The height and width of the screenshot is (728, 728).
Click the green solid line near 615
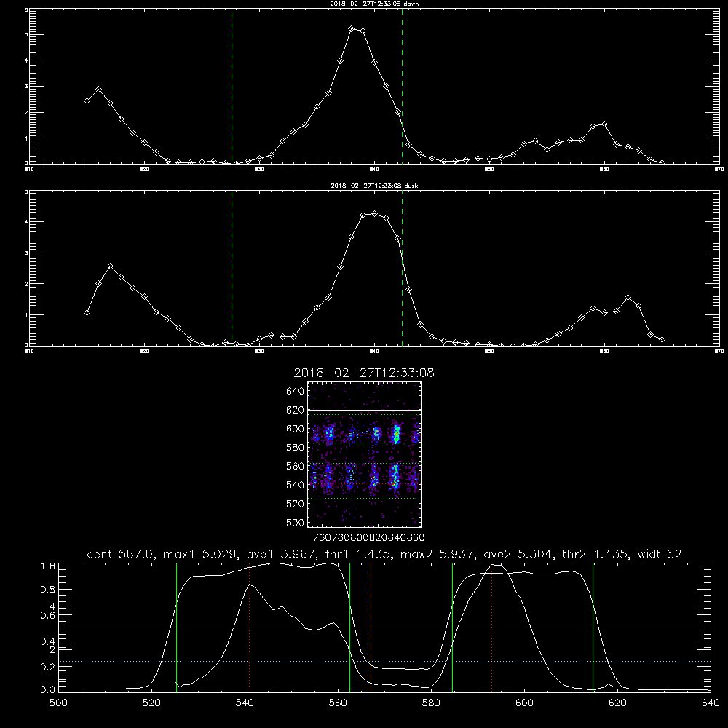593,627
